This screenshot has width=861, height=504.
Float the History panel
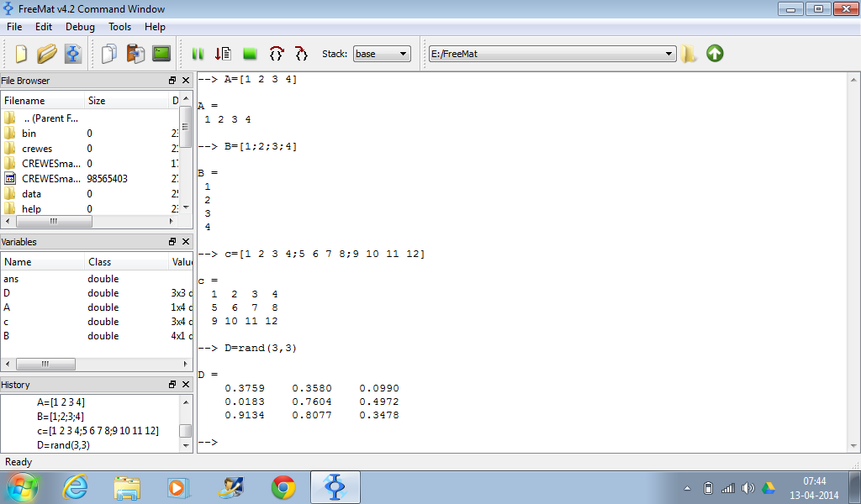172,385
